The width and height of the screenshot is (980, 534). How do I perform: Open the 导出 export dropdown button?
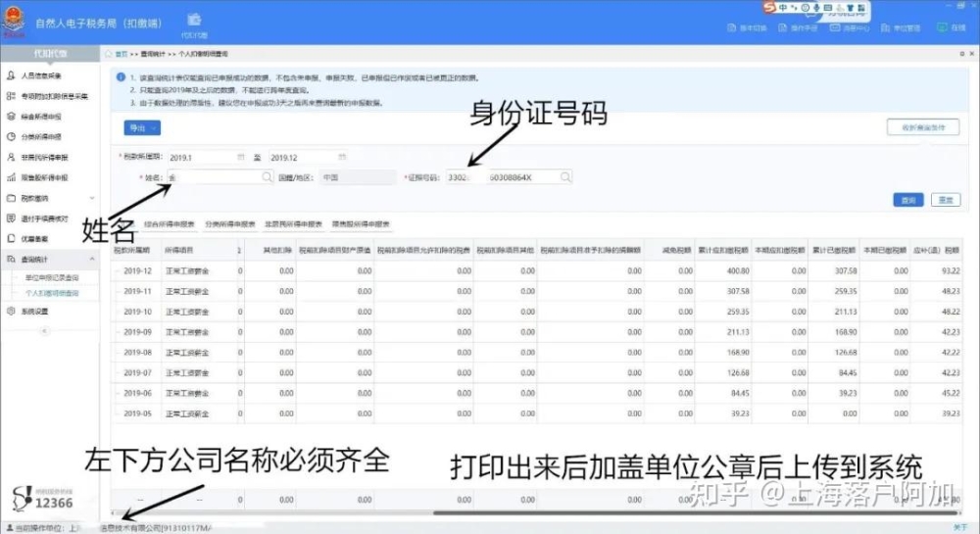(x=142, y=128)
